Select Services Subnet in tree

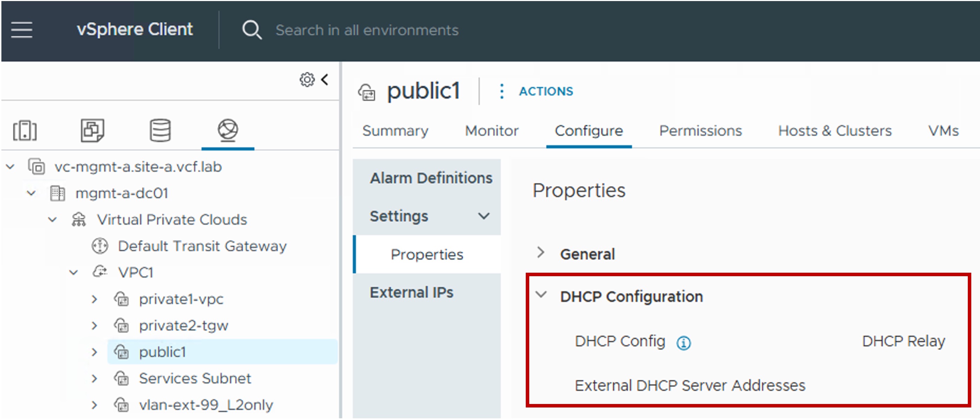coord(195,378)
